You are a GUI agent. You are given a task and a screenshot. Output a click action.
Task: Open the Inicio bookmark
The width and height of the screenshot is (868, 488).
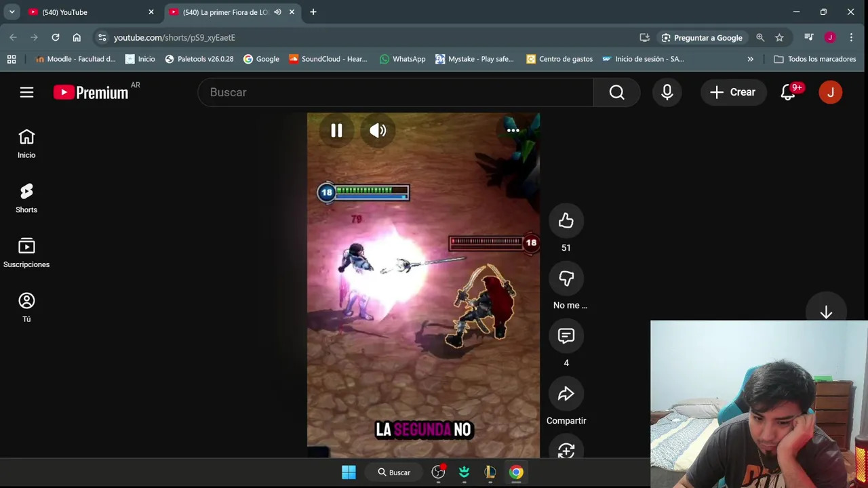tap(140, 59)
